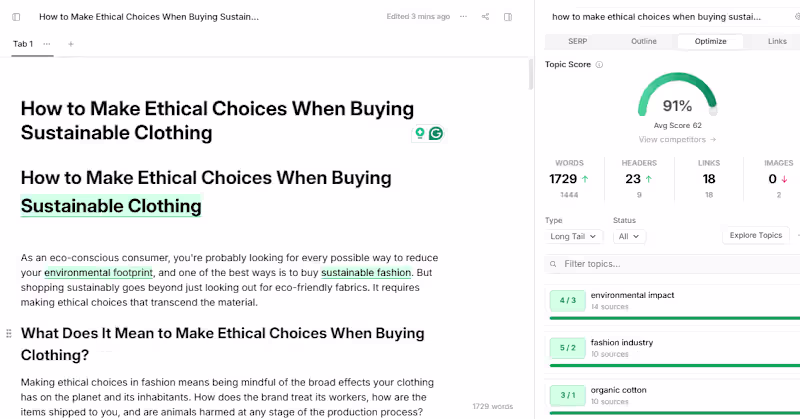Click the drag handle beside the heading
Screen dimensions: 800x419
10,333
